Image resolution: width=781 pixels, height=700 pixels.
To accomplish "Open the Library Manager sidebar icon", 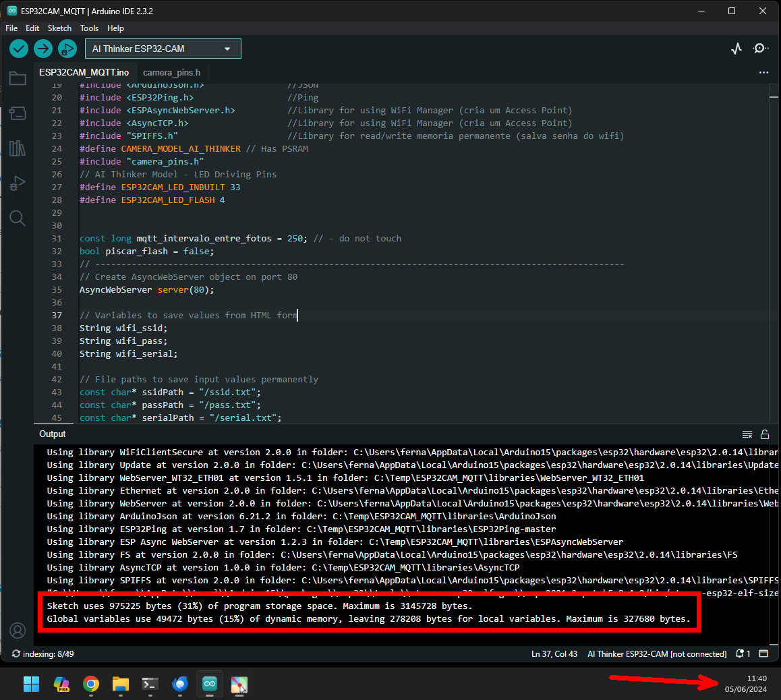I will click(18, 148).
